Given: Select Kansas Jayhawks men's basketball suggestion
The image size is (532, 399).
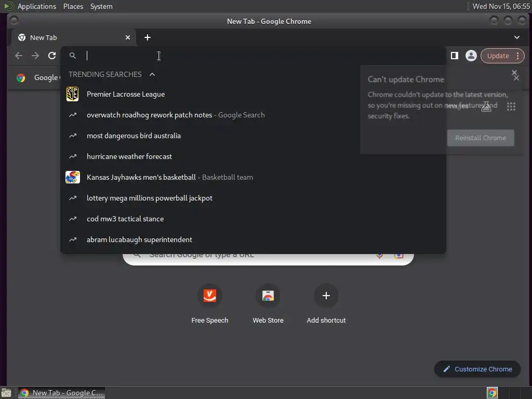Looking at the screenshot, I should pos(253,177).
